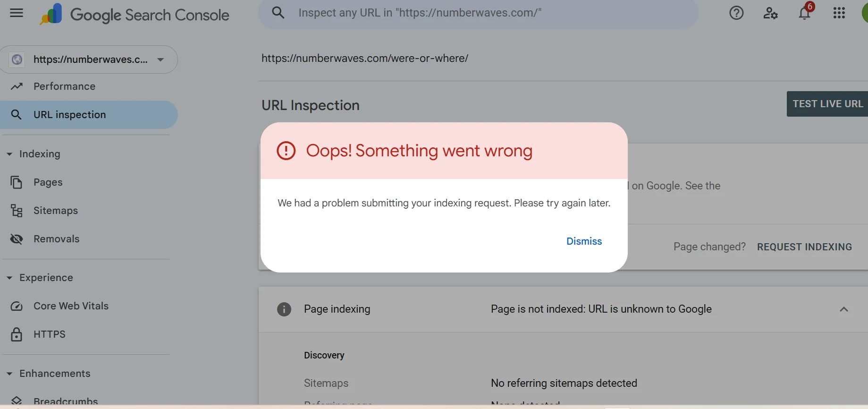Collapse the Indexing section

9,154
